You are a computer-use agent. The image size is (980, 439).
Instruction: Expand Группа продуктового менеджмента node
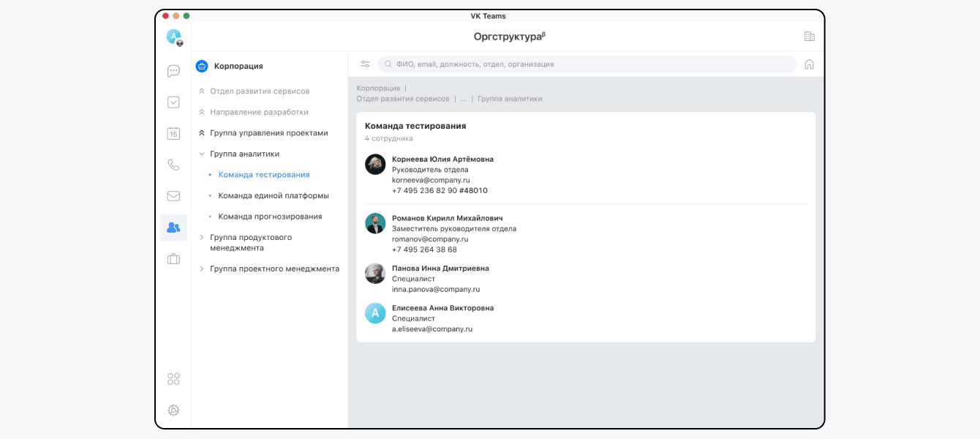click(202, 238)
